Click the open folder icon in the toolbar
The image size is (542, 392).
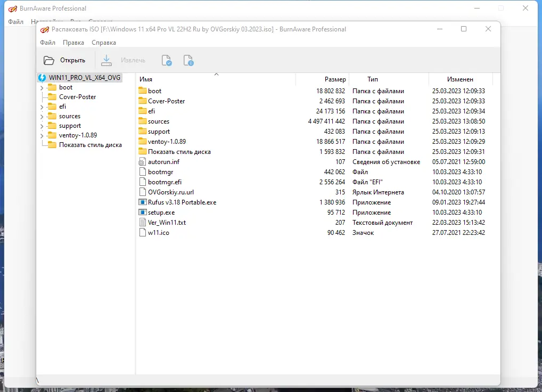point(49,61)
